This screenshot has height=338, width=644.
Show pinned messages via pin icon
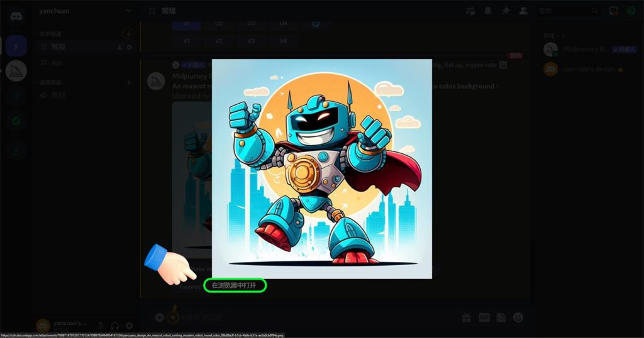(505, 11)
